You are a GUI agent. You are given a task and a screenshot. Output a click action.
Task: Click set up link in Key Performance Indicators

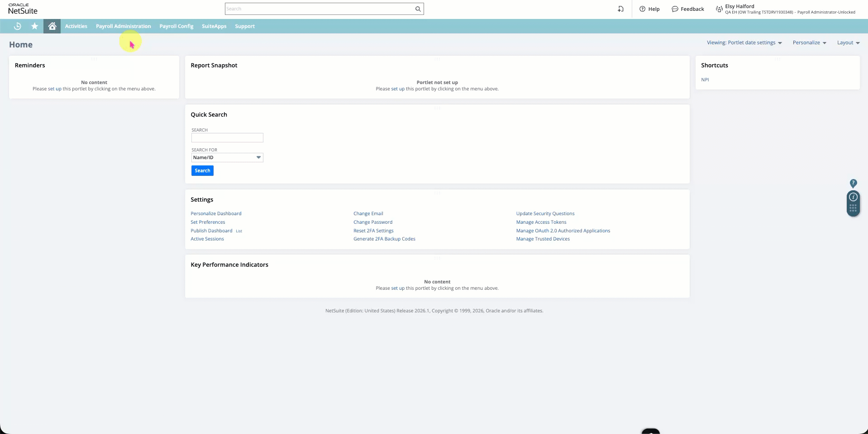398,288
